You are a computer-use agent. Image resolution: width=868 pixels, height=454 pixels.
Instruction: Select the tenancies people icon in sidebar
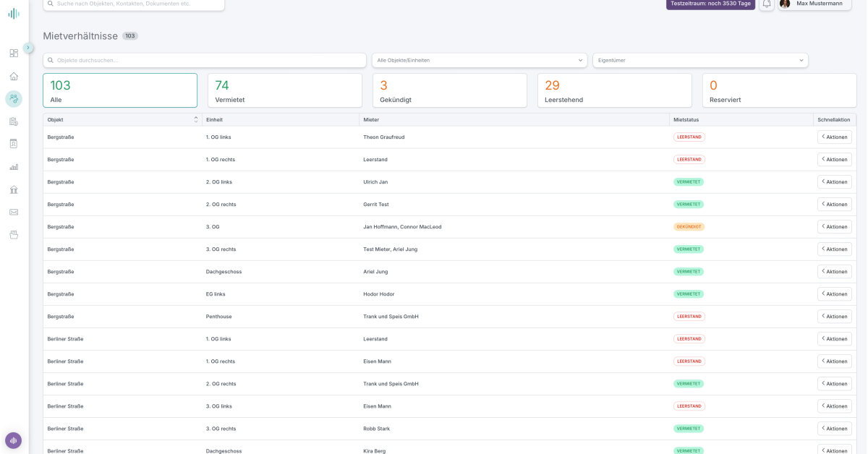14,99
